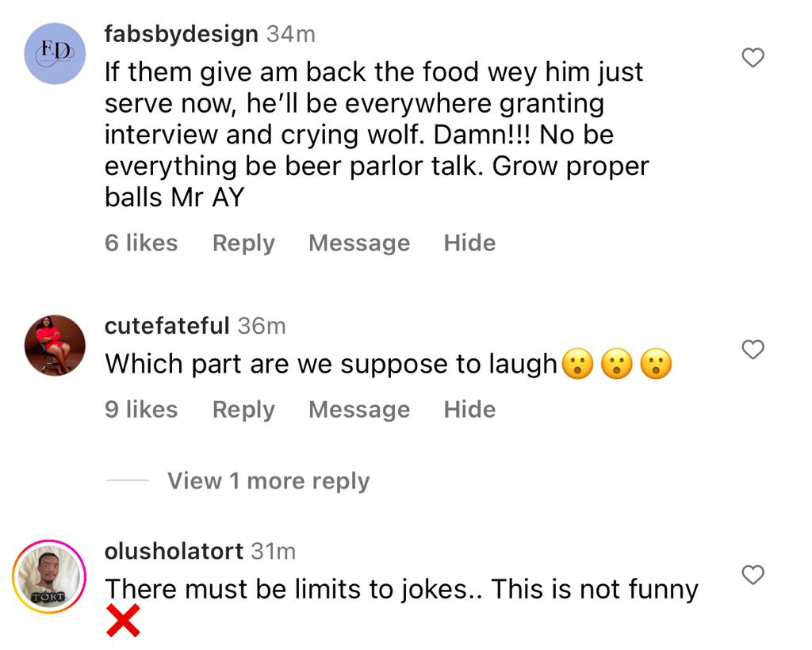812x650 pixels.
Task: Hide cutefateful's comment
Action: coord(469,410)
